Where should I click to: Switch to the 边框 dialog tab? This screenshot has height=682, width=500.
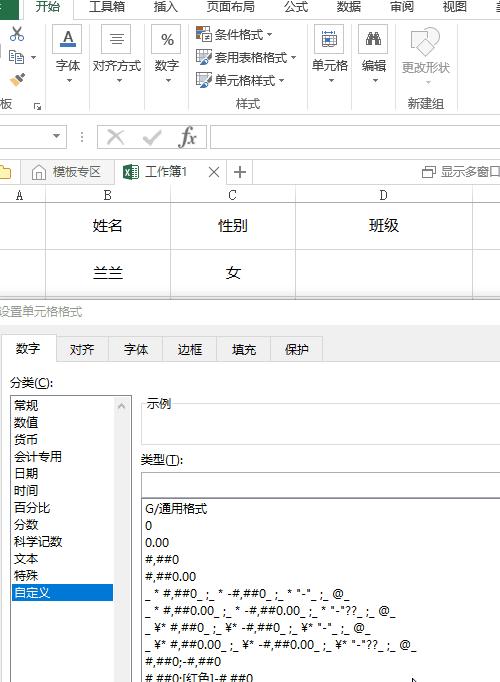(x=190, y=349)
